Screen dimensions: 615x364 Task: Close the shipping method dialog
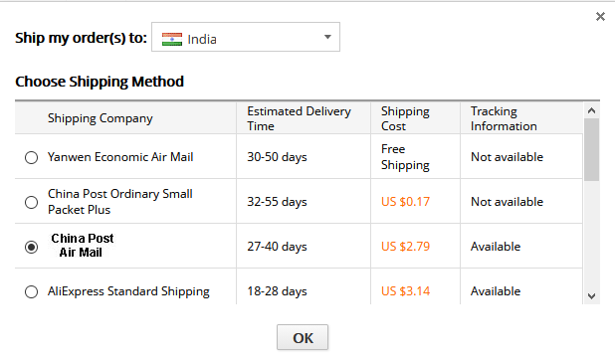click(x=600, y=17)
